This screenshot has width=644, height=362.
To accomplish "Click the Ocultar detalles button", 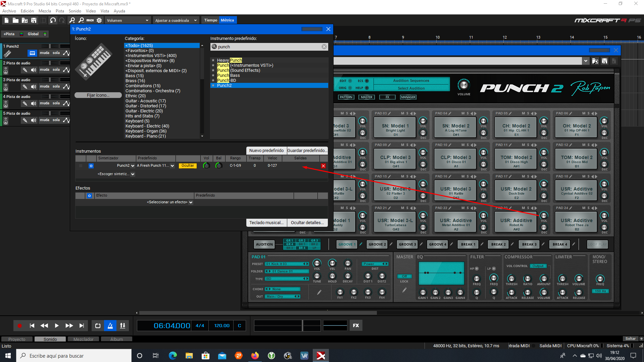I will (307, 223).
